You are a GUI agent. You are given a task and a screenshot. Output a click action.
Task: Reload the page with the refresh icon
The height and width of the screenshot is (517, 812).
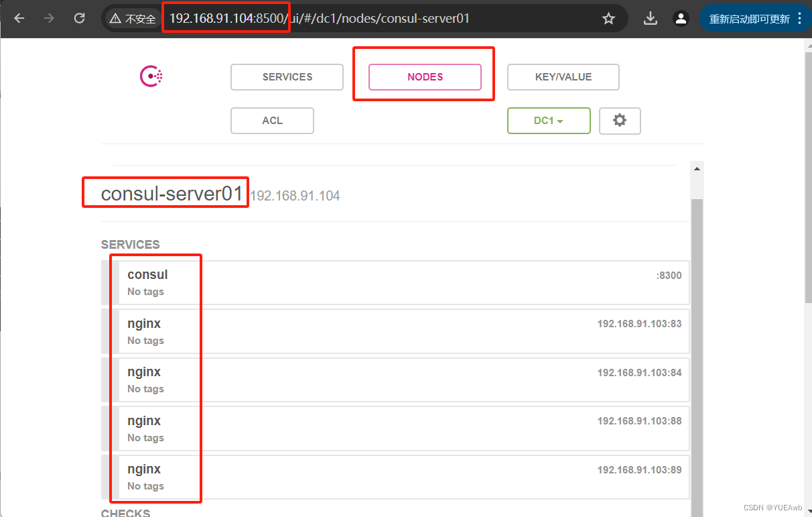point(79,18)
